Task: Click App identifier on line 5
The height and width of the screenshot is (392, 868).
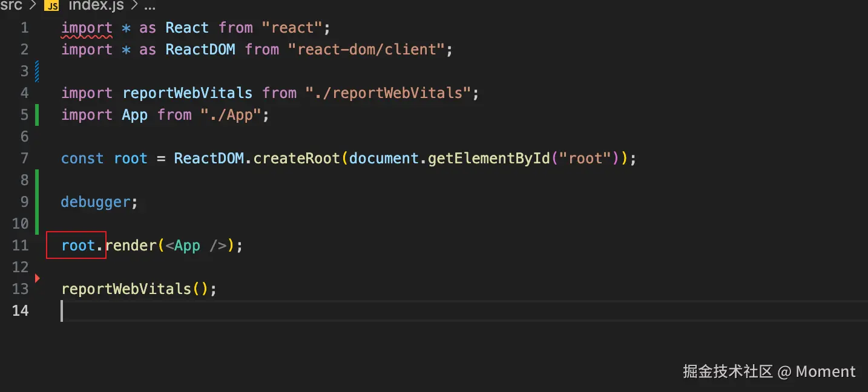Action: (x=135, y=115)
